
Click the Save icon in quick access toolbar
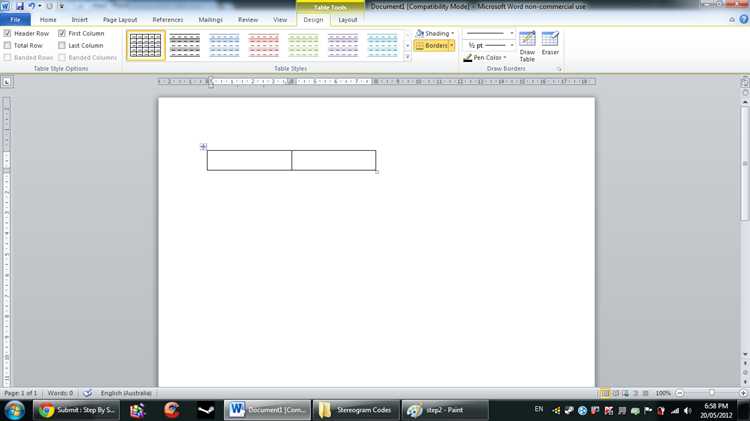20,6
